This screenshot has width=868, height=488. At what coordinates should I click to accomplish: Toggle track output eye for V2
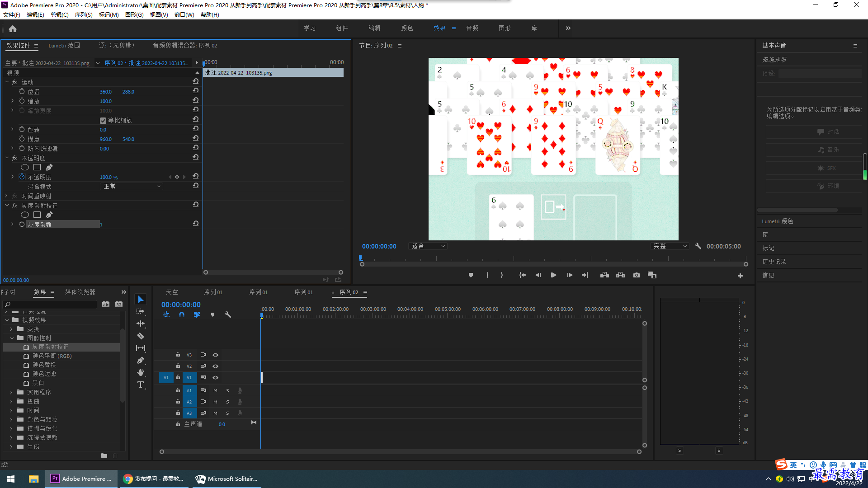click(216, 366)
